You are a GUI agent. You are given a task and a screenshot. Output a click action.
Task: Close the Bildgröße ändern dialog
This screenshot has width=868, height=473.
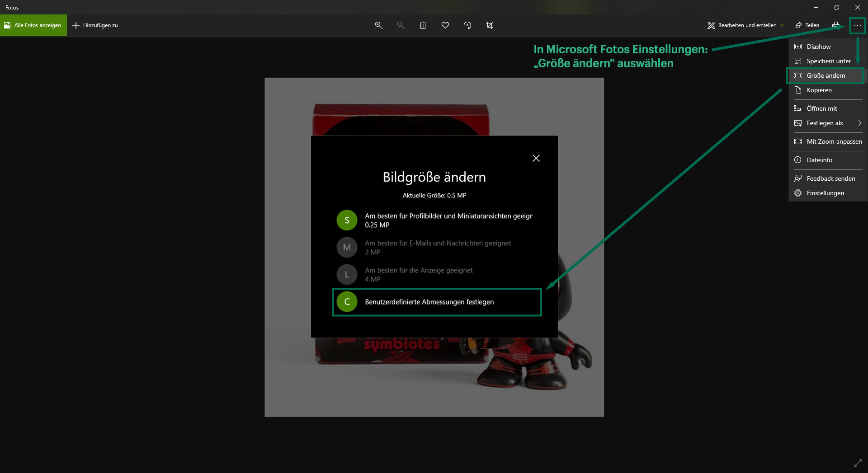(536, 158)
